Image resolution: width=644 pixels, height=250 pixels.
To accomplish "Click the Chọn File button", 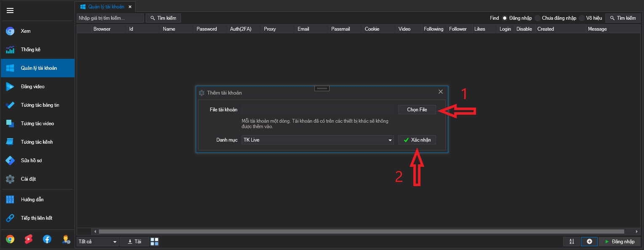I will (417, 110).
